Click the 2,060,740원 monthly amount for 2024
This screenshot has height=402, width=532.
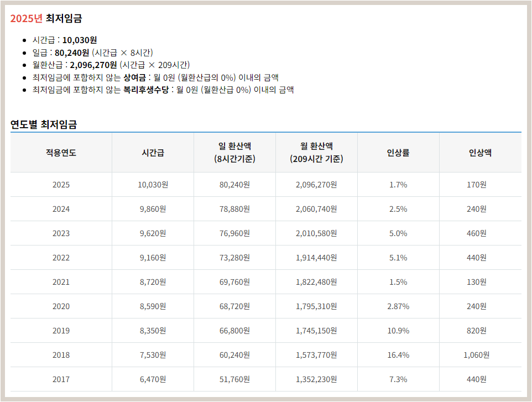click(x=315, y=209)
